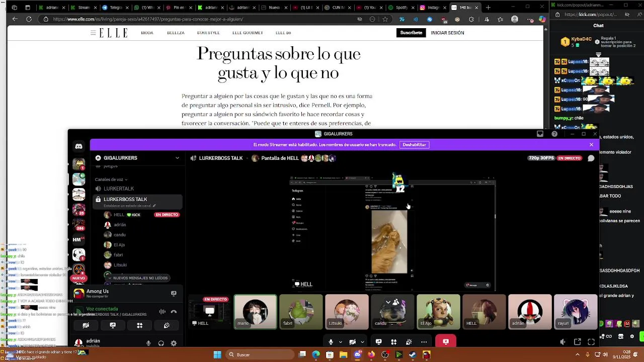This screenshot has width=644, height=362.
Task: Expand microphone options arrow in call bar
Action: (x=340, y=342)
